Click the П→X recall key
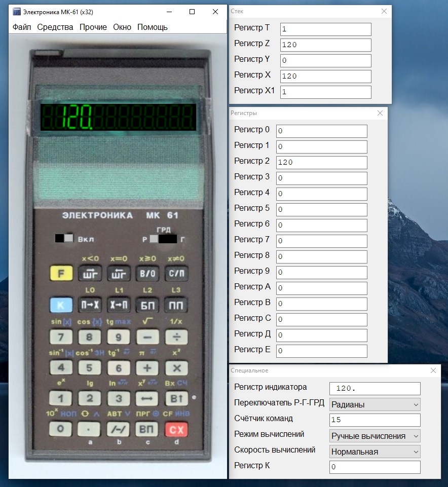 coord(90,305)
